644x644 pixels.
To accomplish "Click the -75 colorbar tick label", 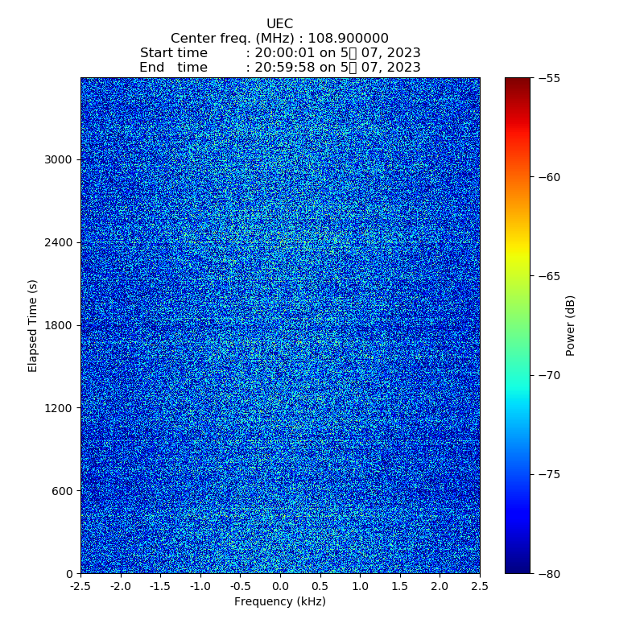I will click(549, 474).
